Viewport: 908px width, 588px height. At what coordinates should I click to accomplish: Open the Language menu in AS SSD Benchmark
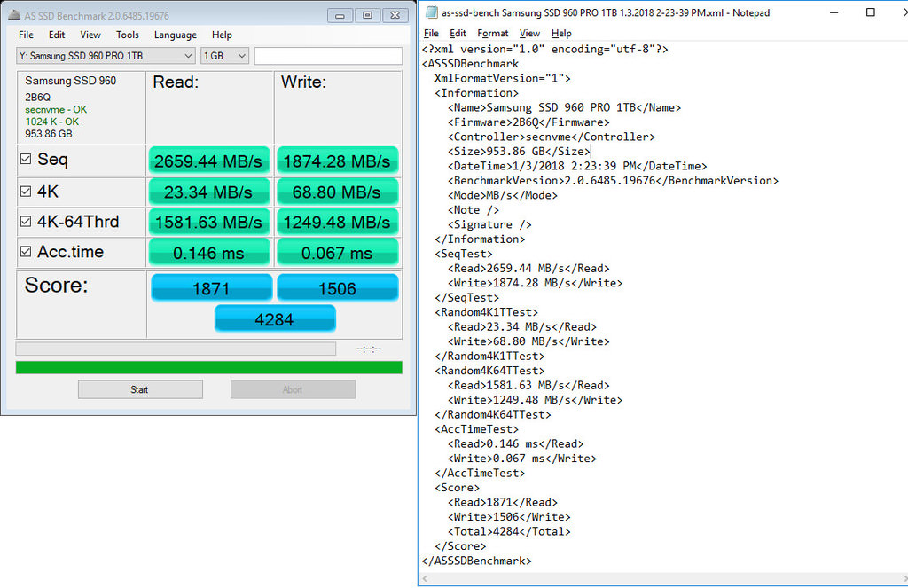tap(176, 35)
